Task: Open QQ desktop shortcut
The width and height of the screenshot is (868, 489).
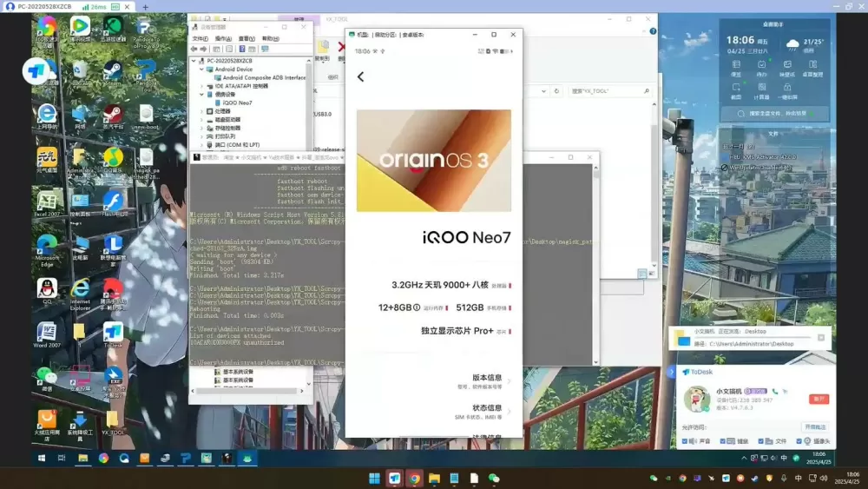Action: [47, 291]
